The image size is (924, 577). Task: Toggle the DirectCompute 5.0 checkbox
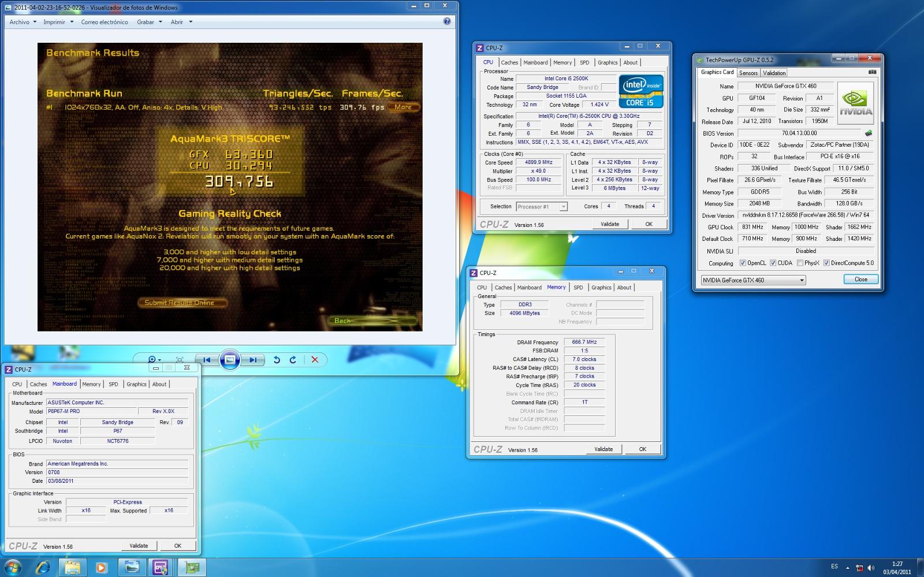point(826,263)
